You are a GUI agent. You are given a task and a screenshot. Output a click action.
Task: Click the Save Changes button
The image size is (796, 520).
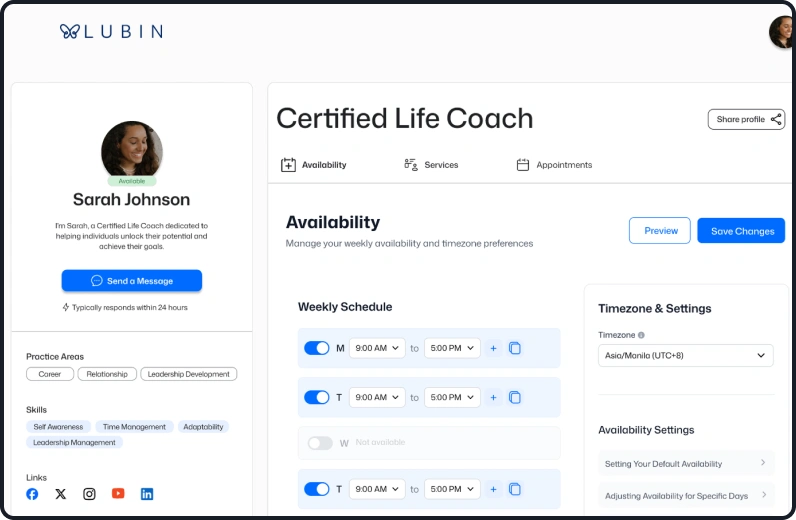[x=741, y=231]
